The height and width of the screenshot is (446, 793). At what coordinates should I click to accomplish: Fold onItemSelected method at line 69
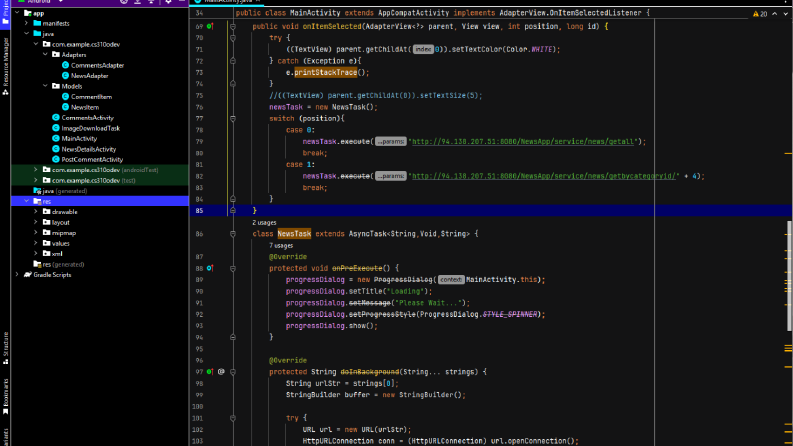(x=233, y=26)
